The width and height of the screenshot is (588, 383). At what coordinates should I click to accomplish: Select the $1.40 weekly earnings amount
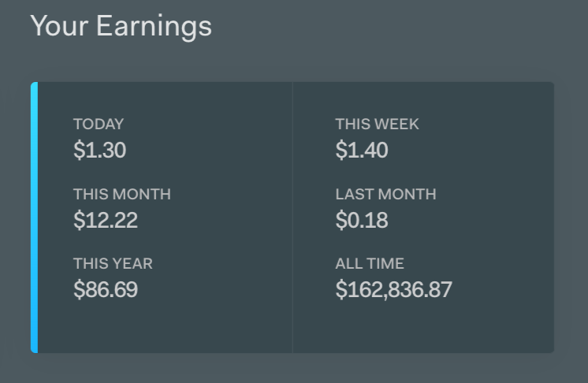tap(361, 150)
